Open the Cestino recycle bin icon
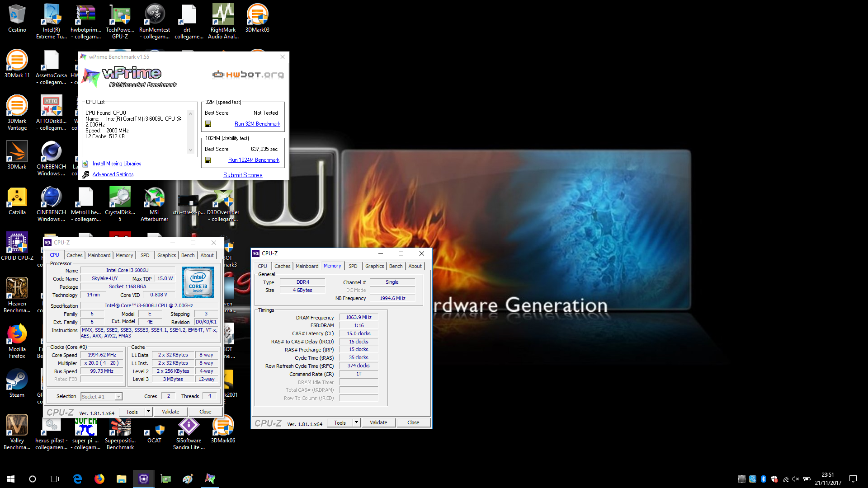The image size is (868, 488). [17, 19]
